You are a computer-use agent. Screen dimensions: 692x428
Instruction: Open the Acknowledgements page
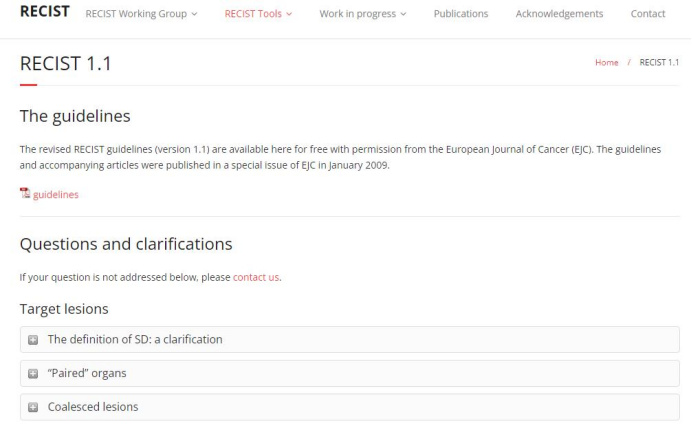[559, 14]
